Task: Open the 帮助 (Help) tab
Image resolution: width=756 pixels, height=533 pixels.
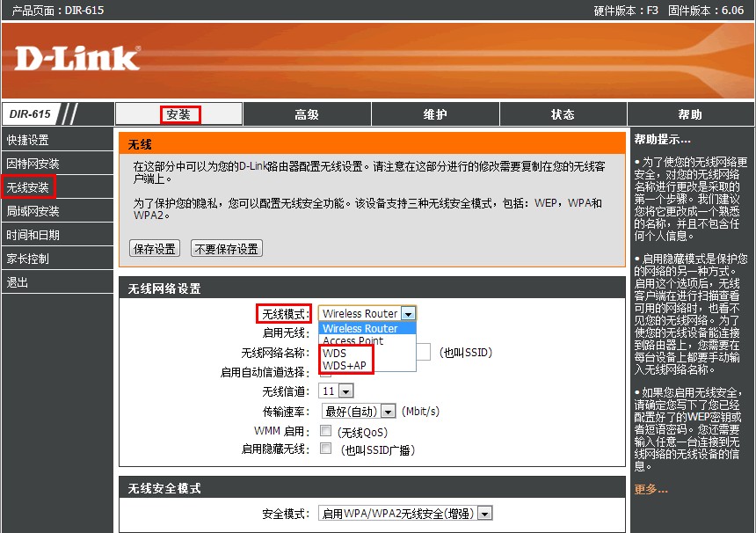Action: click(690, 114)
